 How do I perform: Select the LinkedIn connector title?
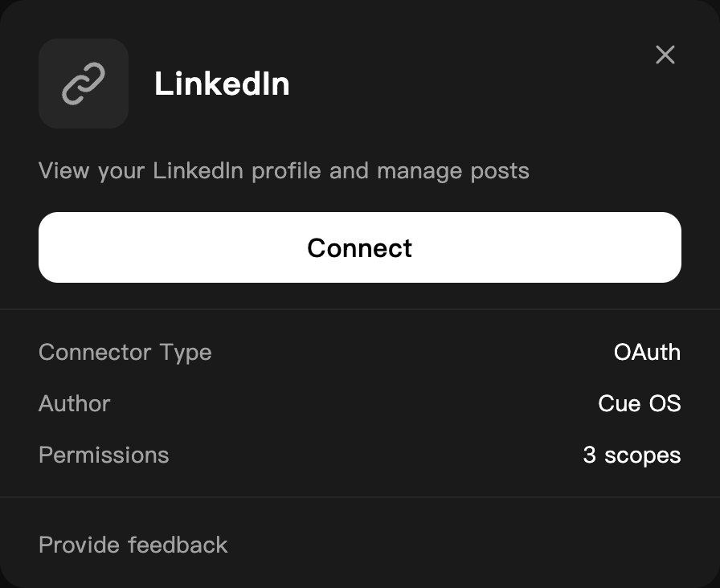(x=222, y=84)
